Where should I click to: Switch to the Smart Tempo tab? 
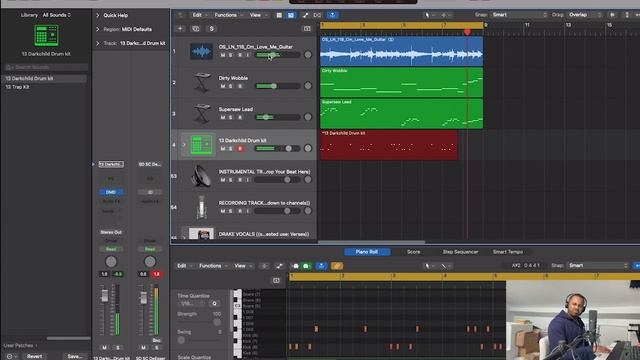tap(508, 252)
